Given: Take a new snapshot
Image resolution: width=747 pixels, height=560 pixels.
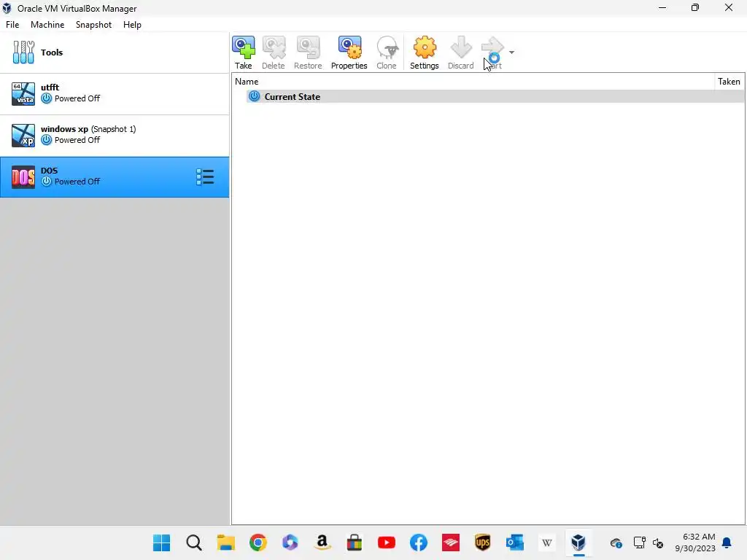Looking at the screenshot, I should (244, 52).
